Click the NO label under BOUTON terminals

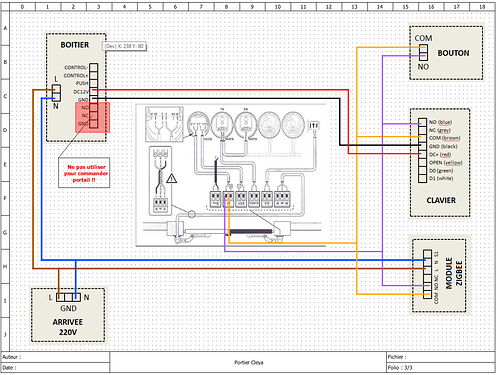coord(423,67)
